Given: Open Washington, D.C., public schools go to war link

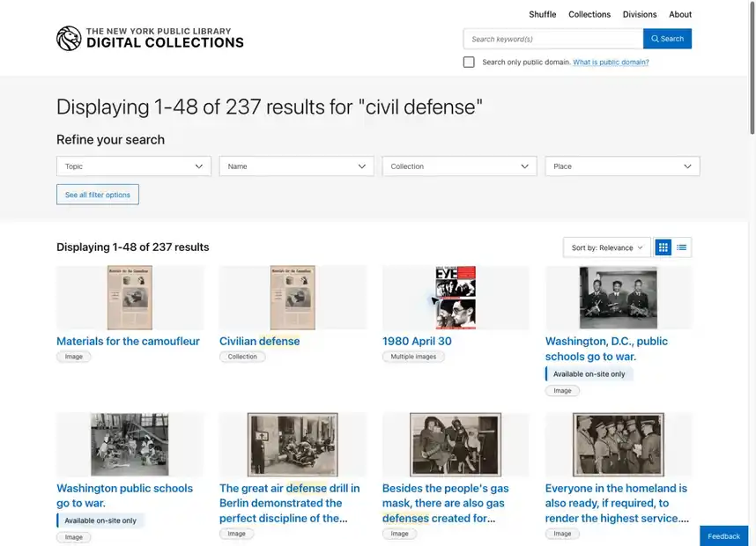Looking at the screenshot, I should pos(606,349).
